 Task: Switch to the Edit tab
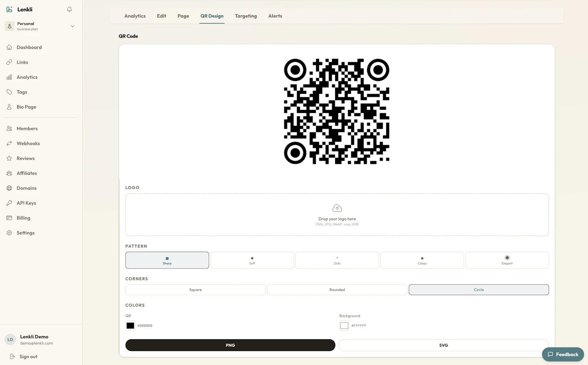pyautogui.click(x=161, y=16)
